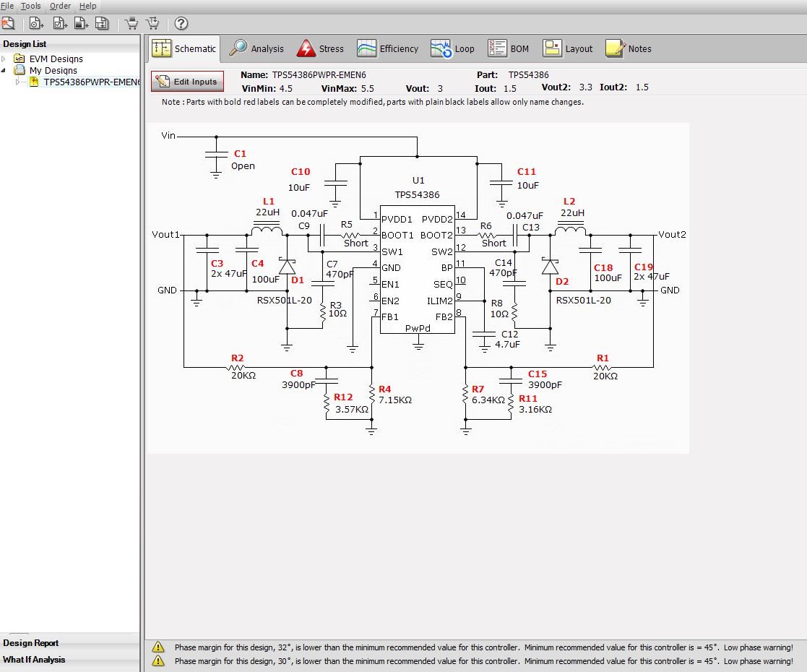
Task: Click the red L2 inductor label
Action: click(569, 202)
